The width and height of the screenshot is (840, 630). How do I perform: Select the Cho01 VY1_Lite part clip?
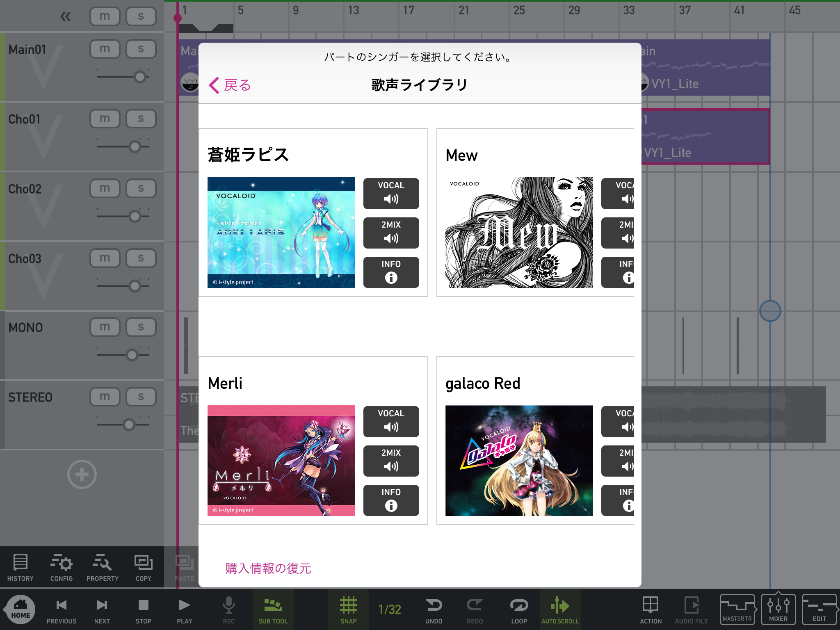705,137
